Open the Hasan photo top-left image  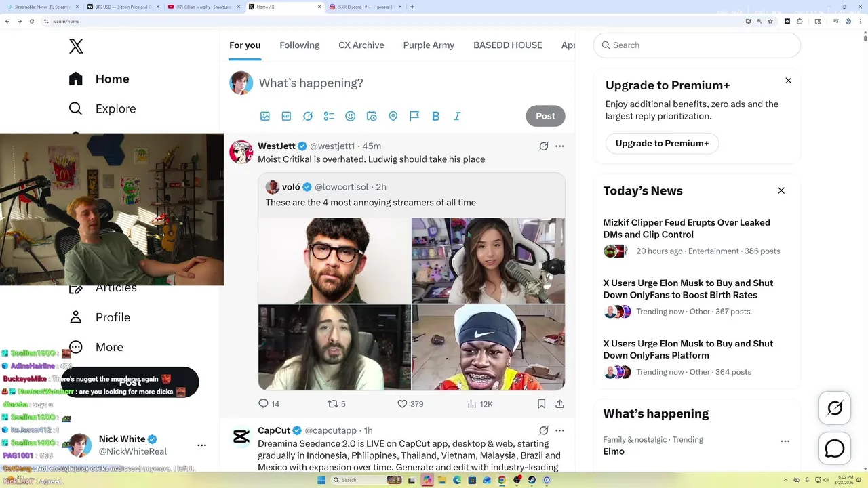(334, 260)
